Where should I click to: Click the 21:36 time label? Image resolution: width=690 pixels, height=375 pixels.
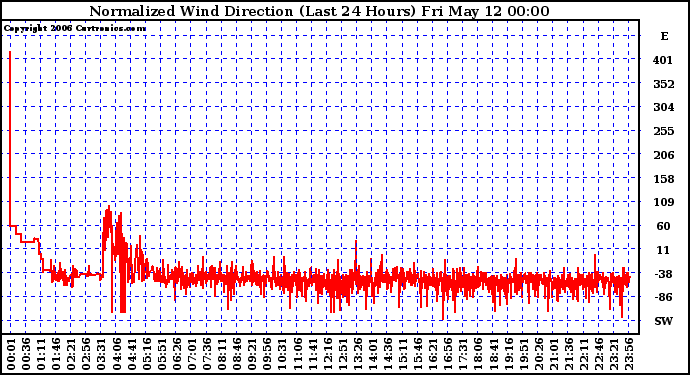[x=569, y=354]
